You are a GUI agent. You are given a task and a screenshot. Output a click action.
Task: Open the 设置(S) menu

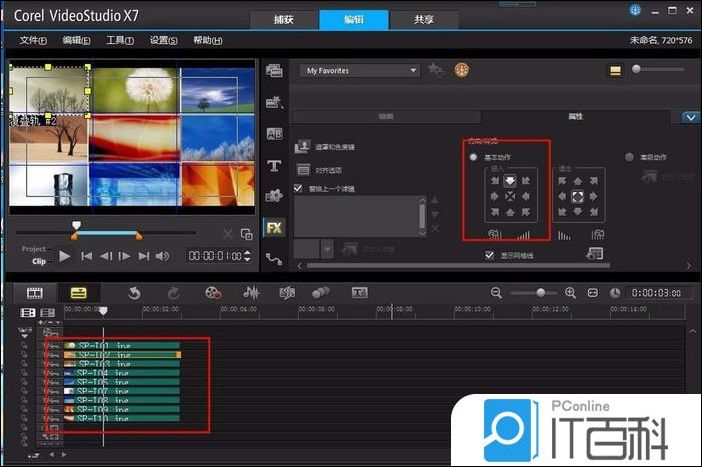(163, 40)
